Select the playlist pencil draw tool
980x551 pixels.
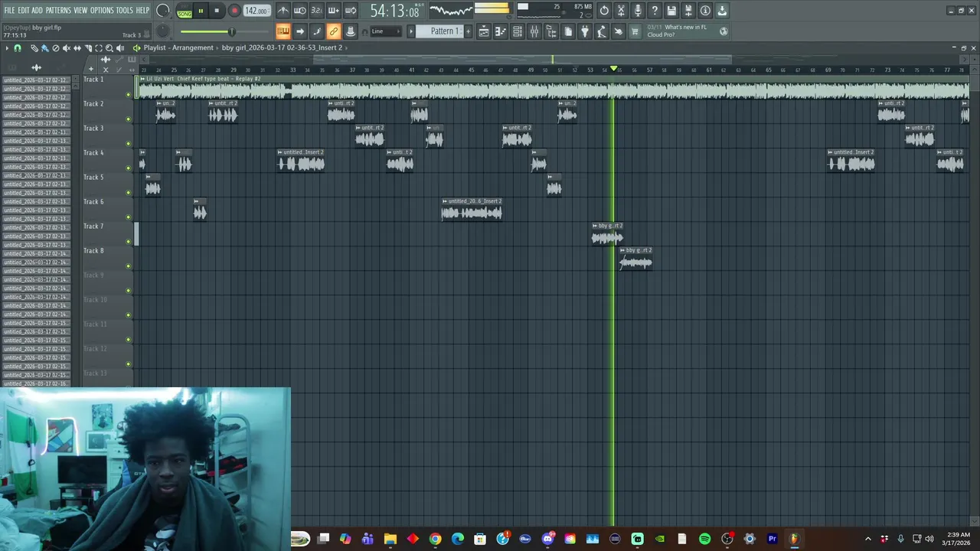click(x=34, y=48)
